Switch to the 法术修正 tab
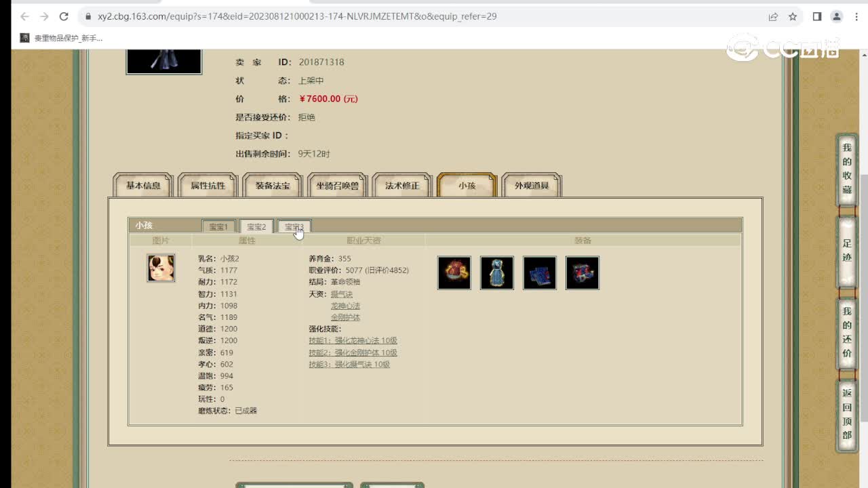Viewport: 868px width, 488px height. pyautogui.click(x=402, y=185)
